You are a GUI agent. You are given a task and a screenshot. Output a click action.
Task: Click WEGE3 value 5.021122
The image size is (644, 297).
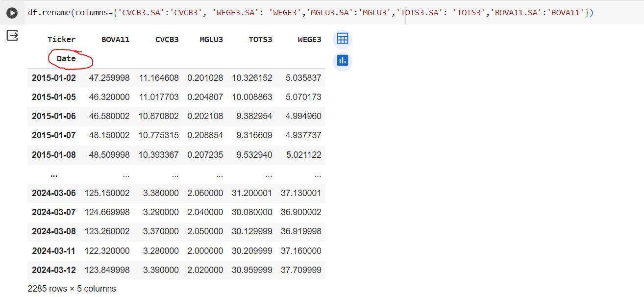click(x=304, y=155)
